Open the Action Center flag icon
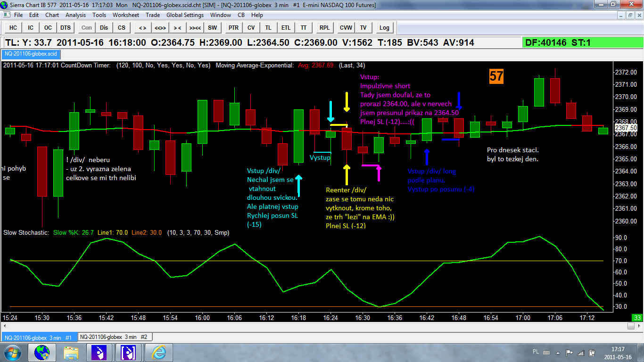Screen dimensions: 644x362 coord(569,353)
